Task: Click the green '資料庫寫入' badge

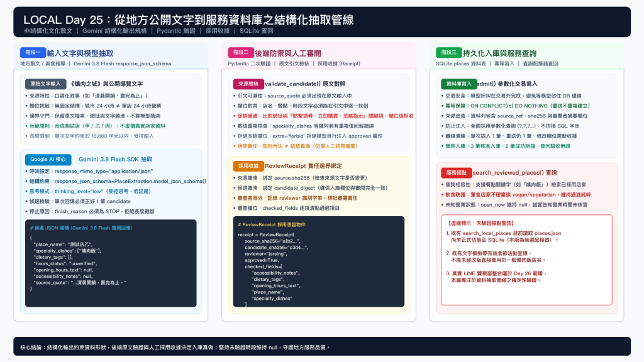Action: click(458, 84)
